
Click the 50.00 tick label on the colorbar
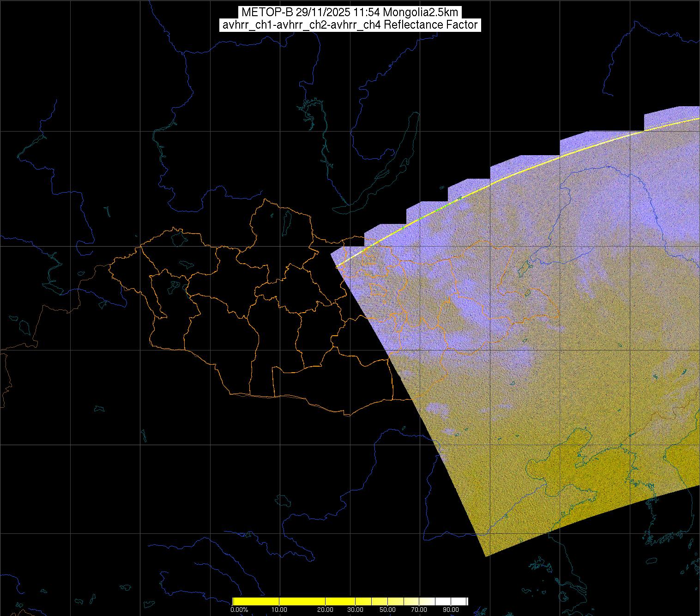[388, 610]
